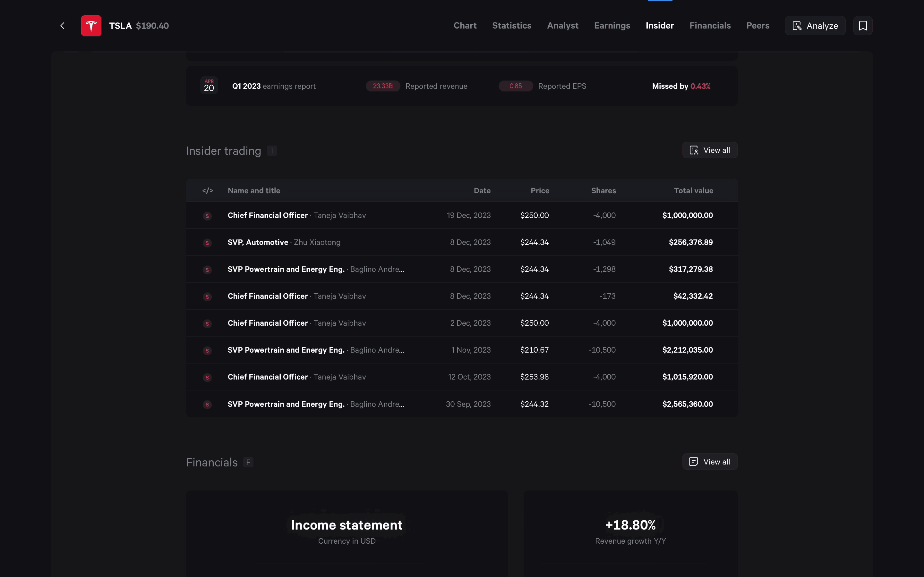Click the person icon in the insider View all button
The height and width of the screenshot is (577, 924).
[x=694, y=150]
